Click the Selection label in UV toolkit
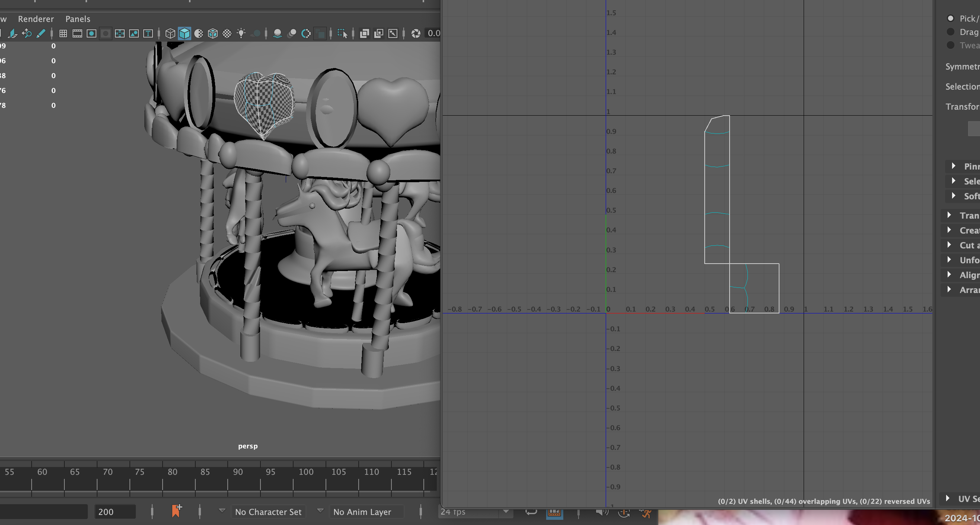 tap(963, 87)
